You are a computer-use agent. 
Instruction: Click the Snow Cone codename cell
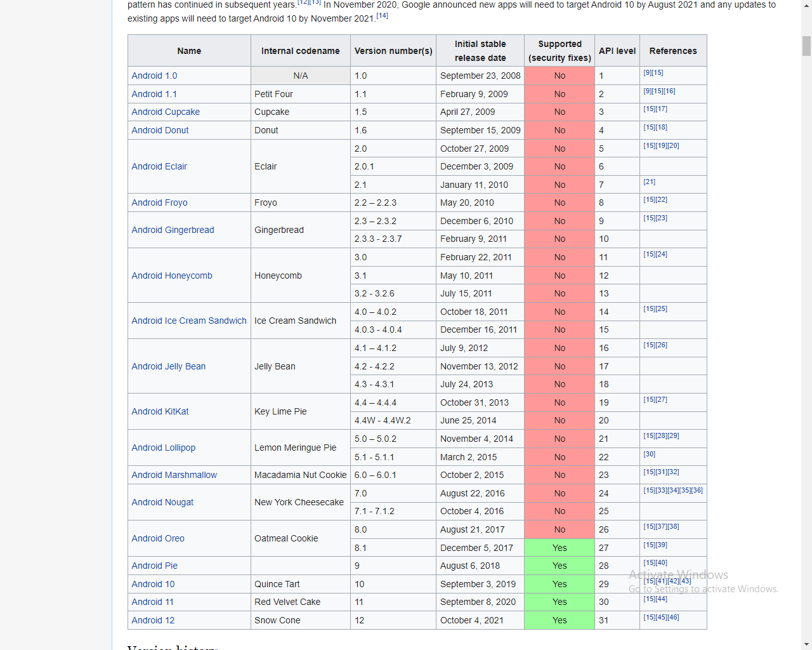coord(301,620)
